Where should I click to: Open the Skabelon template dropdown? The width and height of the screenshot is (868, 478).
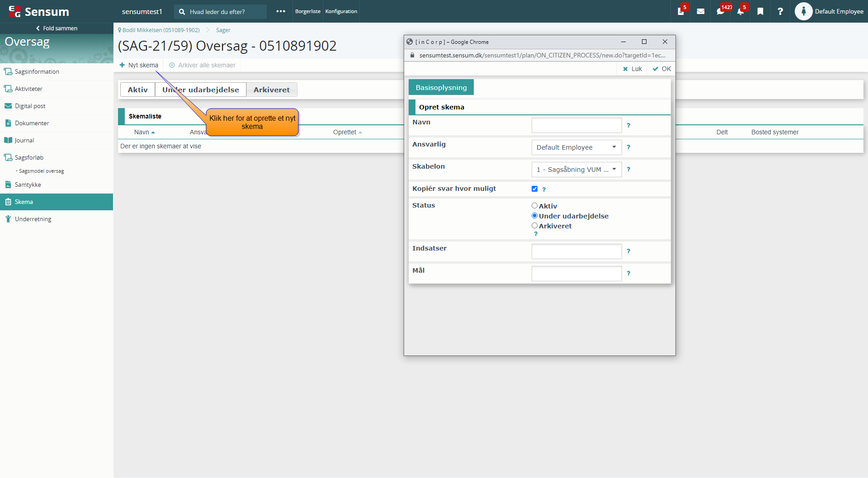(x=576, y=170)
